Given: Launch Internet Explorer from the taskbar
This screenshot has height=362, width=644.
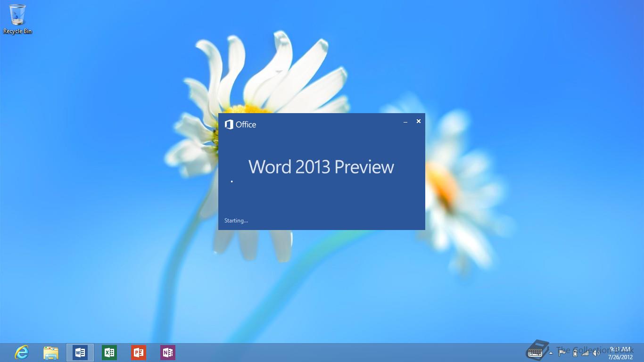Looking at the screenshot, I should pos(22,352).
